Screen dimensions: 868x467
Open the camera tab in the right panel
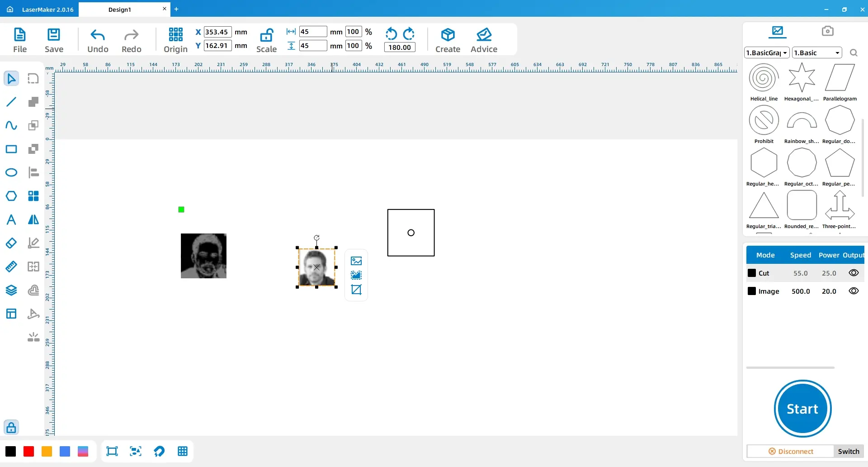click(827, 31)
